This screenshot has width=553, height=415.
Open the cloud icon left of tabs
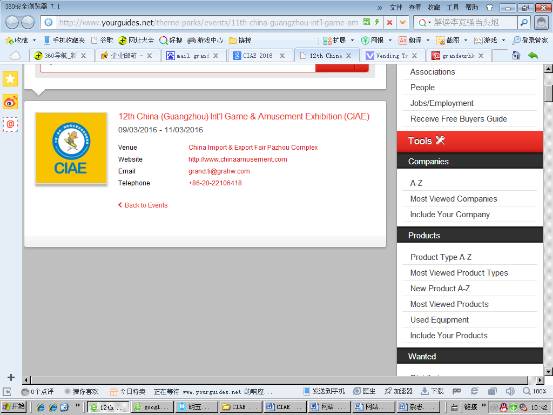pyautogui.click(x=14, y=56)
